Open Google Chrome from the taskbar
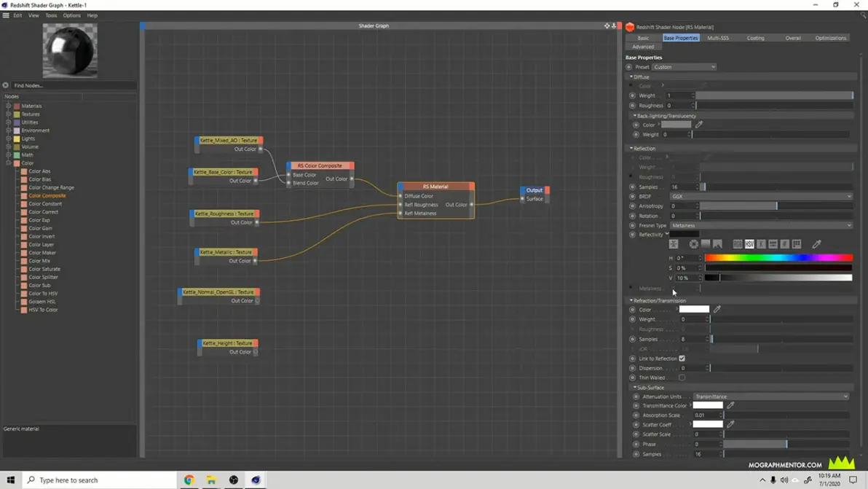The height and width of the screenshot is (489, 868). tap(189, 480)
